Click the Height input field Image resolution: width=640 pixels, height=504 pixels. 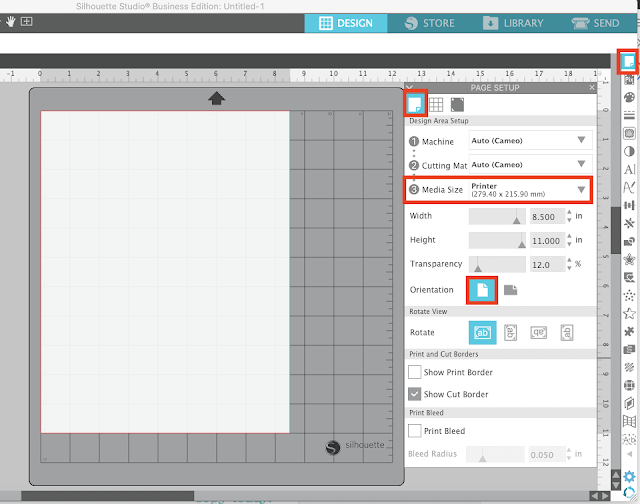coord(547,241)
